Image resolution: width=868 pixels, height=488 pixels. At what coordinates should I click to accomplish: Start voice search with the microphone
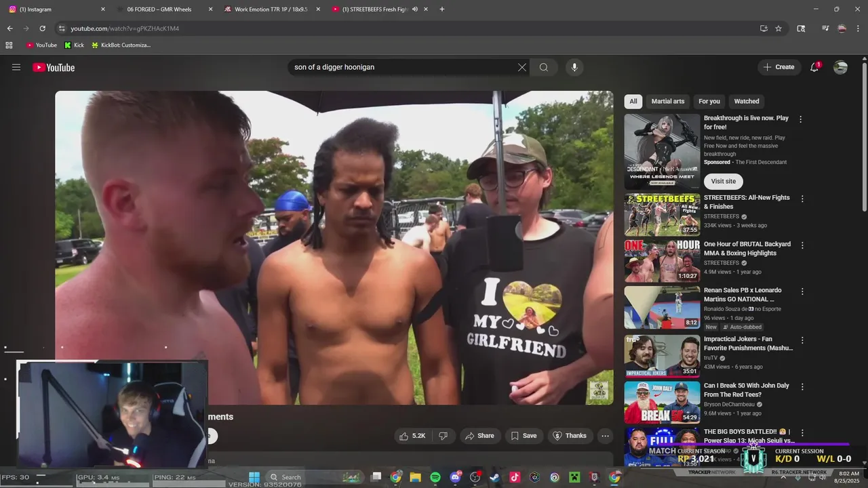(x=574, y=67)
